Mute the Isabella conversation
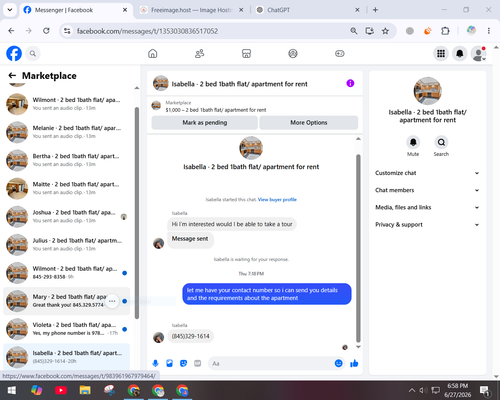This screenshot has height=400, width=500. (413, 142)
